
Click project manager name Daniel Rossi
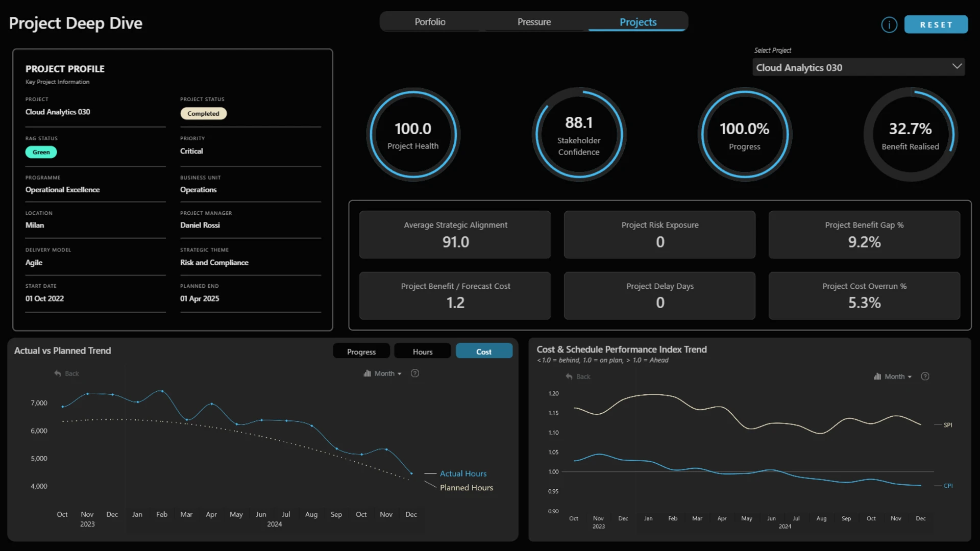(200, 225)
